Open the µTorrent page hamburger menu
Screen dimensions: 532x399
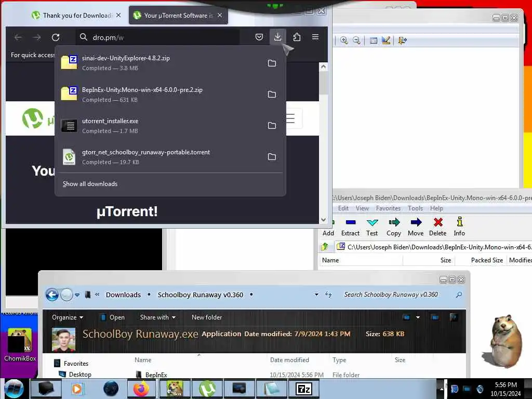click(291, 118)
